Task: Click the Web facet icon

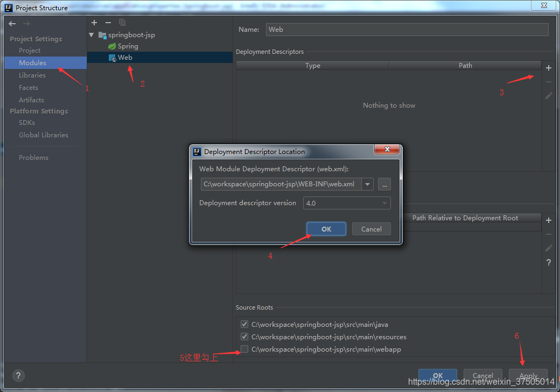Action: pos(112,58)
